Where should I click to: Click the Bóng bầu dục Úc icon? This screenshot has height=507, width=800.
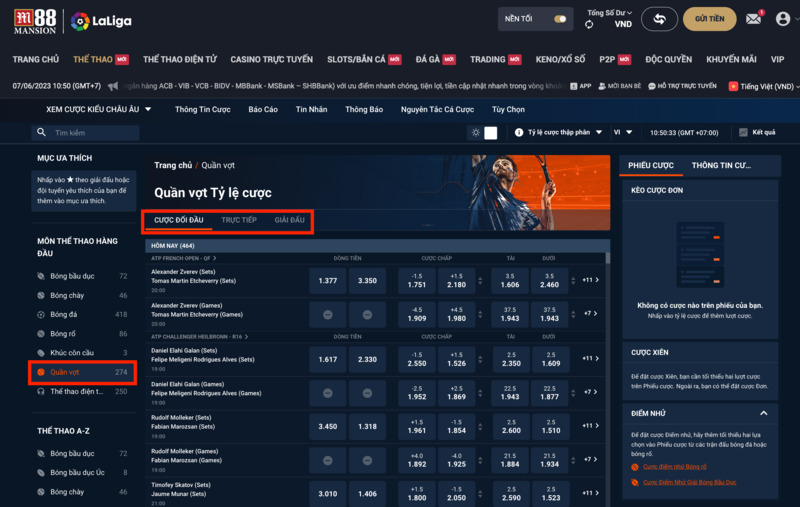coord(41,472)
